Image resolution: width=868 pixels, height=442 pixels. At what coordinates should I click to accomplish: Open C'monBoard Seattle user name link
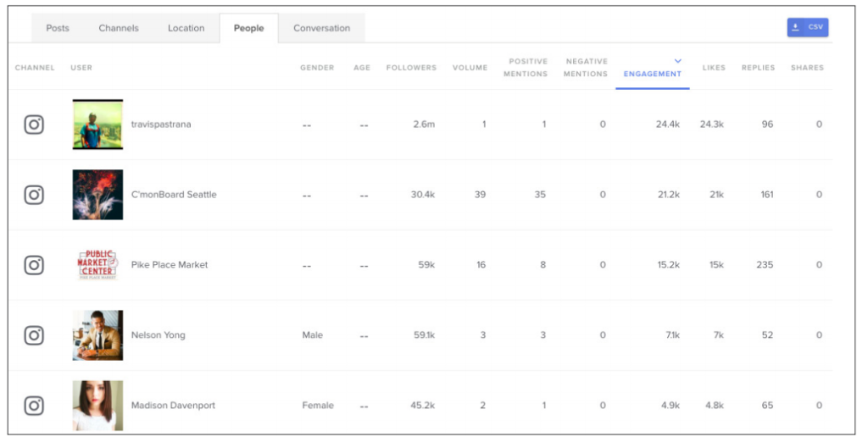coord(174,195)
